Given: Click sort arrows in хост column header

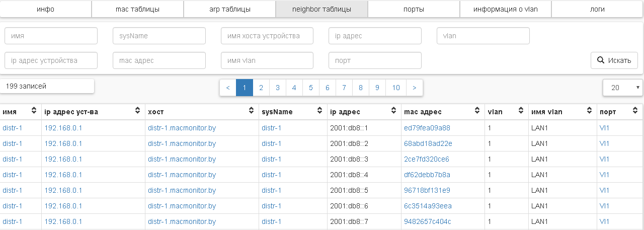Looking at the screenshot, I should [x=251, y=111].
